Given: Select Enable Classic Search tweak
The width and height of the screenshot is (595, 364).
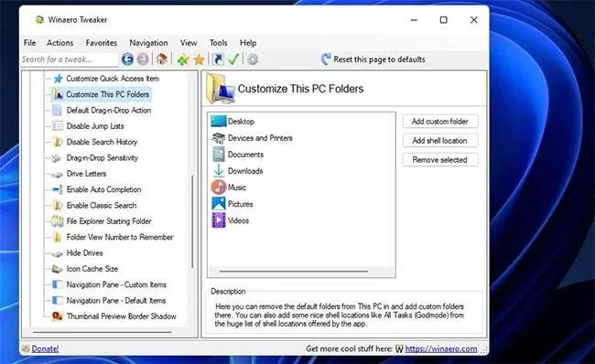Looking at the screenshot, I should (x=102, y=205).
